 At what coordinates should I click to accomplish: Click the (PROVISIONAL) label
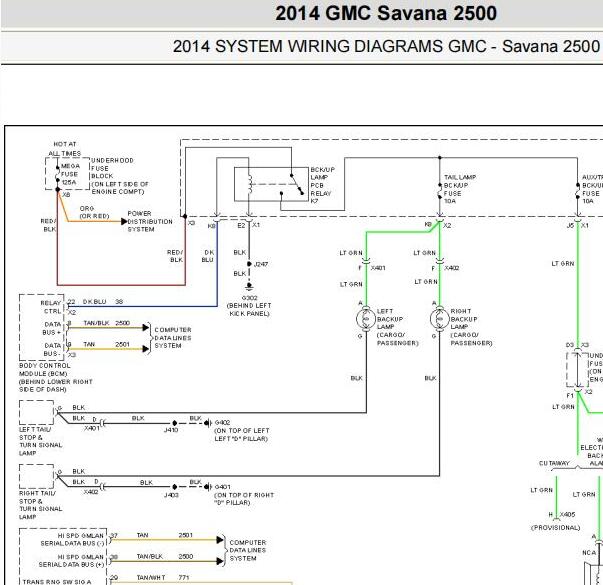tap(555, 528)
